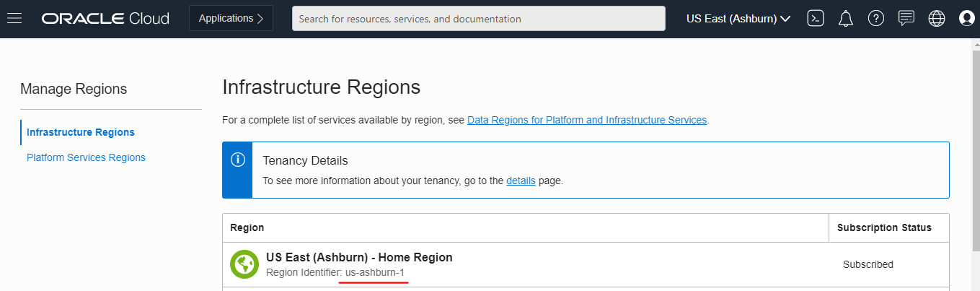Click the help question mark icon
Viewport: 980px width, 291px height.
pyautogui.click(x=876, y=19)
